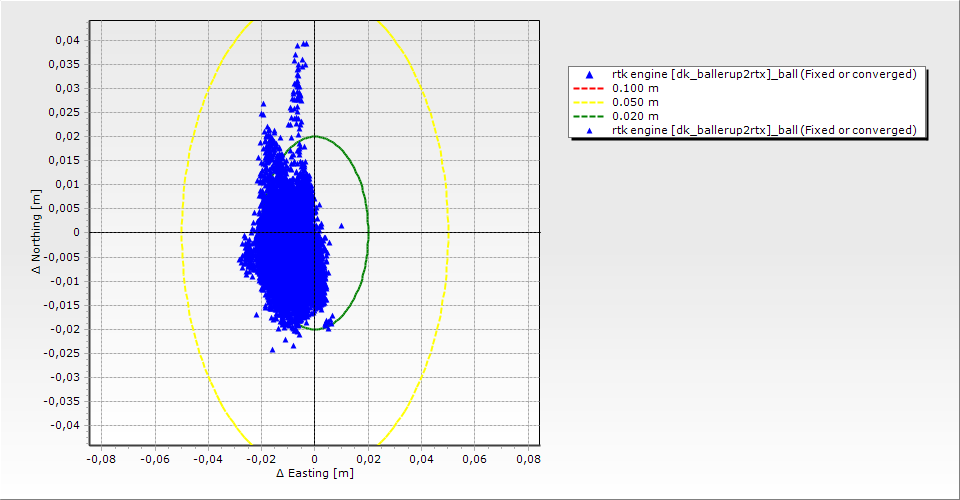This screenshot has height=500, width=960.
Task: Click large blue triangle marker in legend
Action: pyautogui.click(x=590, y=75)
